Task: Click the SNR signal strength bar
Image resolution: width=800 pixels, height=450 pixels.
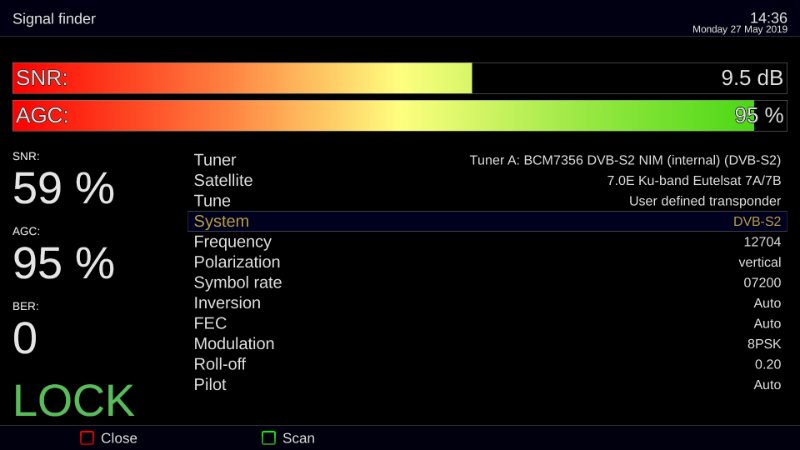Action: (400, 78)
